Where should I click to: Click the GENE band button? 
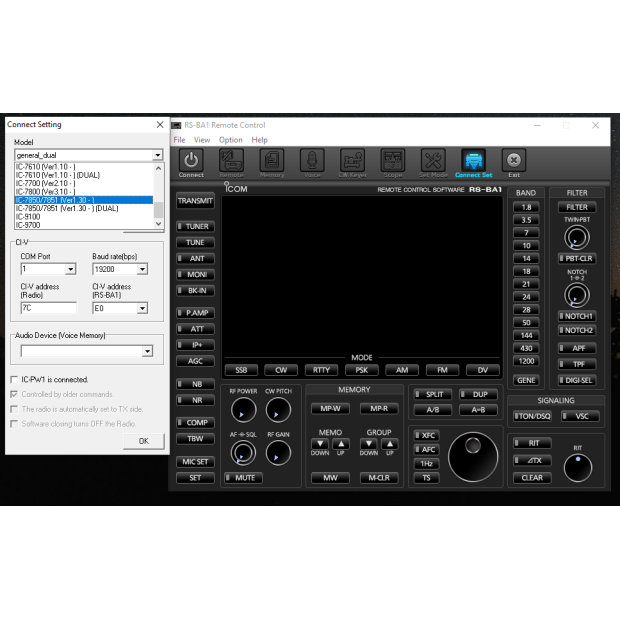(x=526, y=380)
